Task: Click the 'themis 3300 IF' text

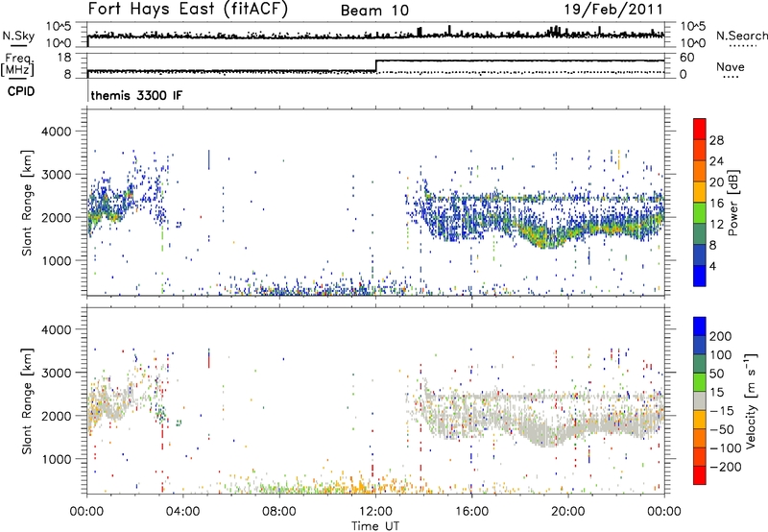Action: pyautogui.click(x=136, y=95)
